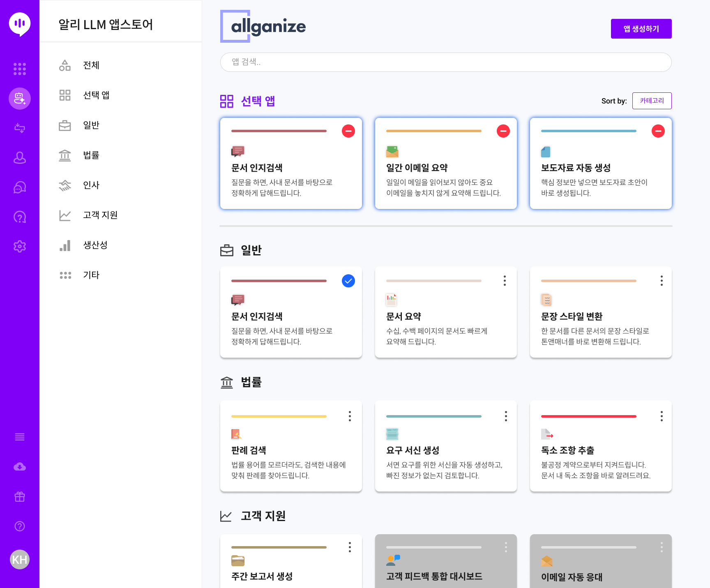Open the apps grid icon in left sidebar
This screenshot has height=588, width=710.
point(20,69)
